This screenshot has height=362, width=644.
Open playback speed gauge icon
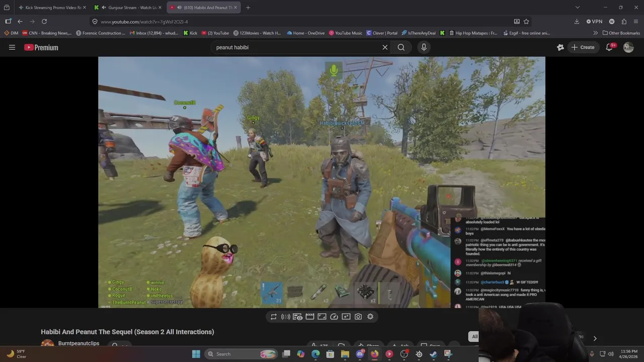(334, 317)
